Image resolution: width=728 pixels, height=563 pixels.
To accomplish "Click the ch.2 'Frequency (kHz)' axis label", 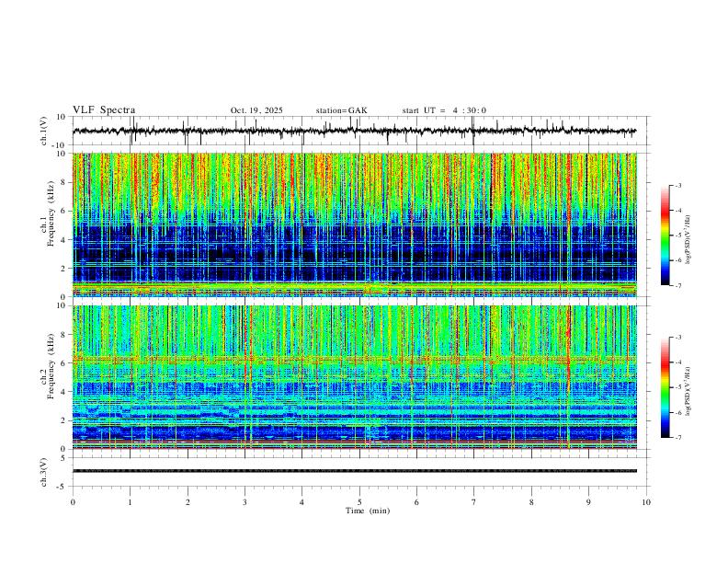I will pyautogui.click(x=51, y=366).
